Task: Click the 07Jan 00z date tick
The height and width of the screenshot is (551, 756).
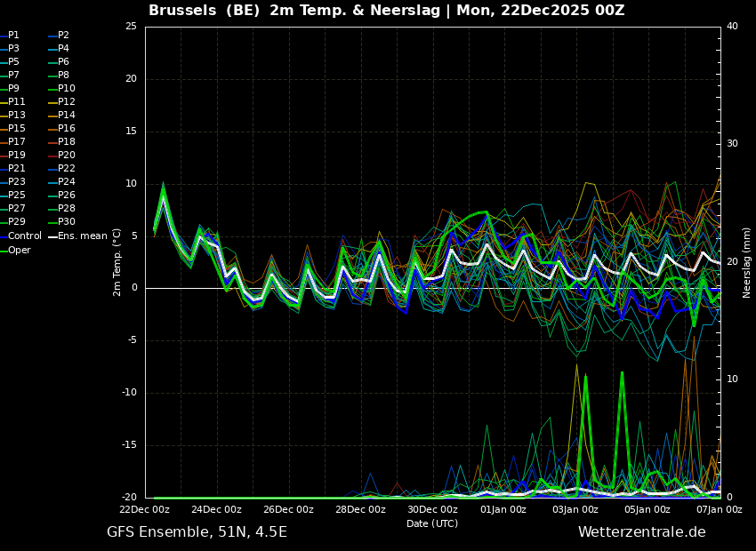Action: point(720,510)
